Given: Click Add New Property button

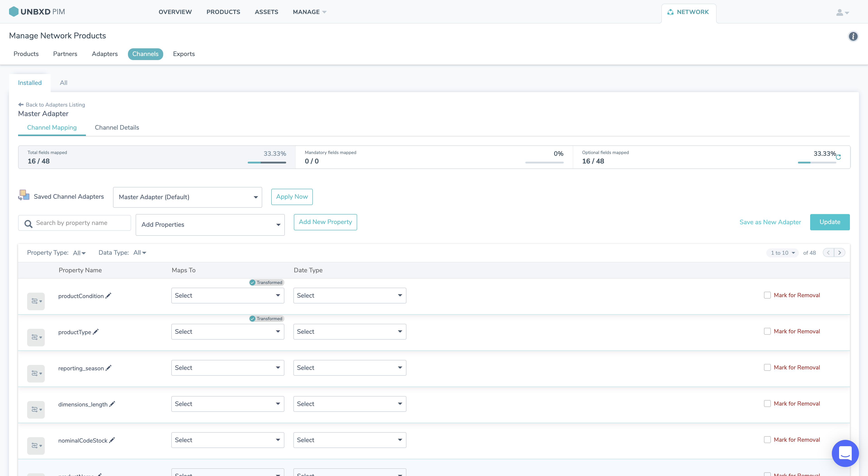Looking at the screenshot, I should pyautogui.click(x=325, y=222).
